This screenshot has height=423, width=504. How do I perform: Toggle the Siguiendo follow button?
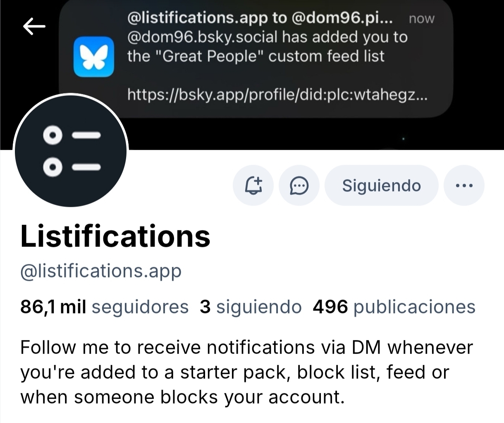(381, 186)
